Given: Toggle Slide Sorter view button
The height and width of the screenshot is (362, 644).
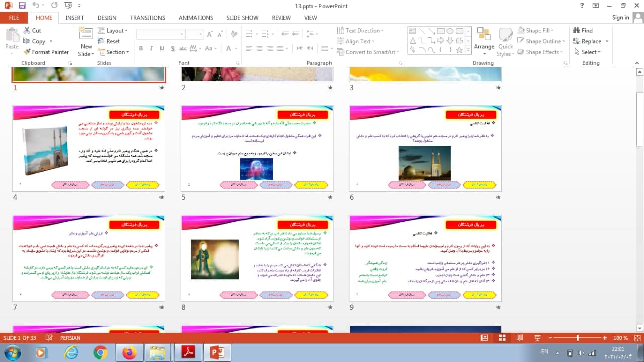Looking at the screenshot, I should click(x=502, y=338).
